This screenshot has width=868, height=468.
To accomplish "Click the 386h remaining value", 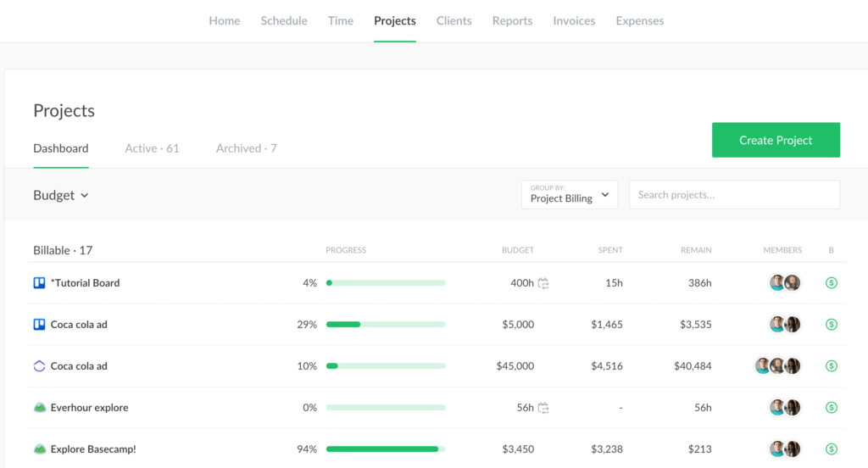I will click(x=699, y=283).
